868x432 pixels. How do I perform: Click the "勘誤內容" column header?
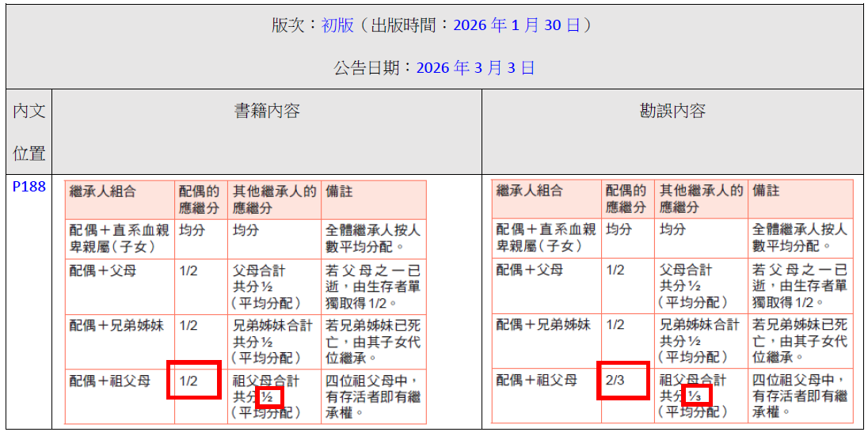point(672,111)
